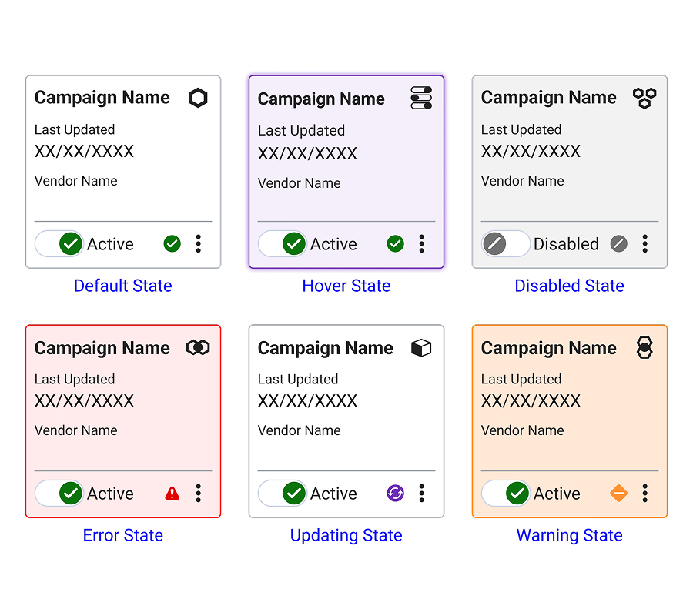Screen dimensions: 693x616
Task: Toggle Active switch on the Default State card
Action: pos(59,243)
